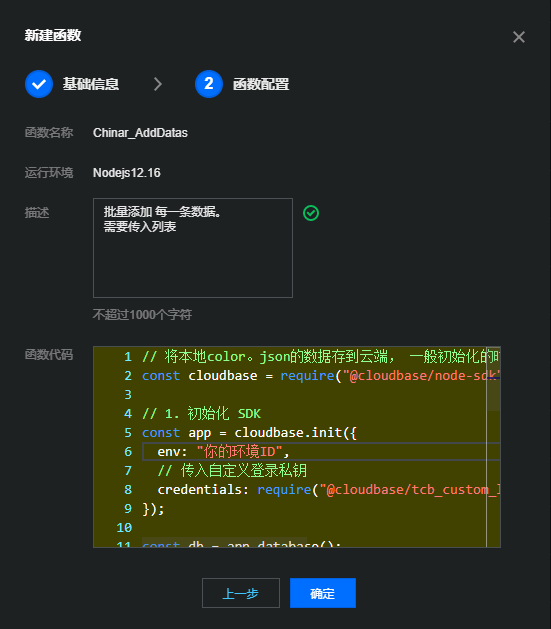Click the green validation check icon beside description

click(x=311, y=213)
